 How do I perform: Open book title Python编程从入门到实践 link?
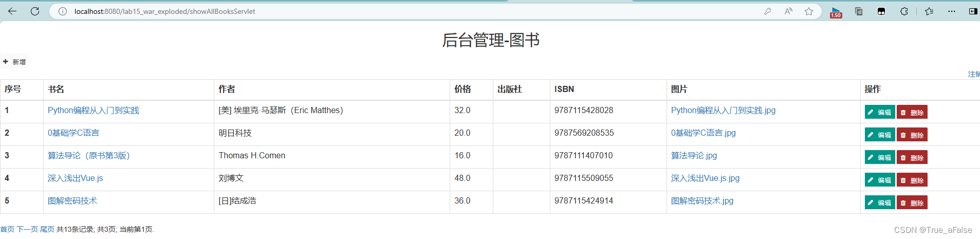[94, 111]
